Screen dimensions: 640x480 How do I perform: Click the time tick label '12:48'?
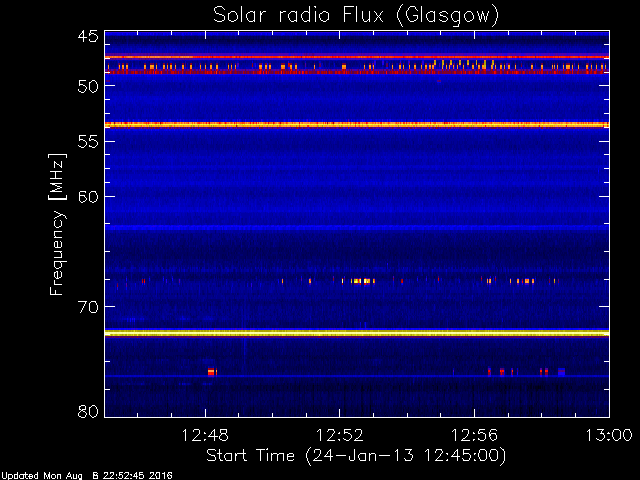(x=205, y=435)
